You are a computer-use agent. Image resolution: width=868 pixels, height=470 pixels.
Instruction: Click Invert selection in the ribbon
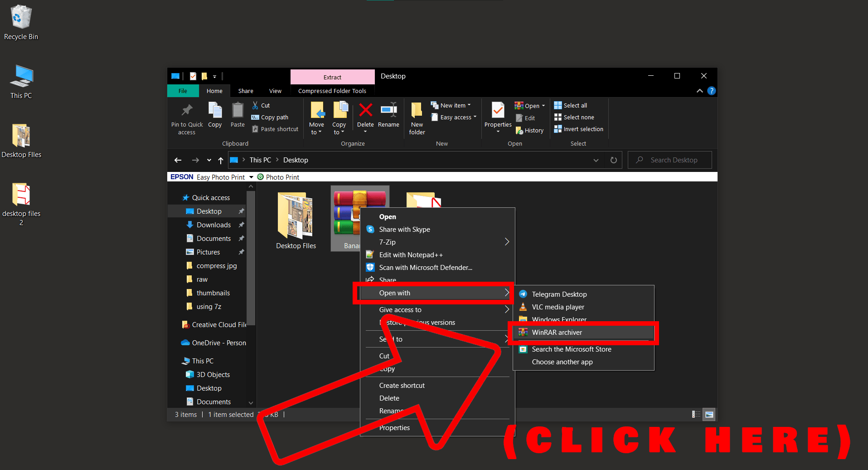click(579, 129)
